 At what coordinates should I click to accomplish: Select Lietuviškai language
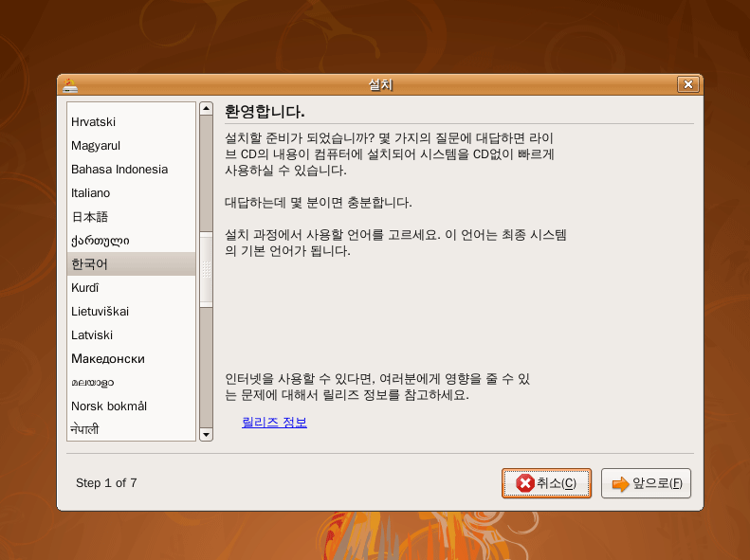pos(131,311)
